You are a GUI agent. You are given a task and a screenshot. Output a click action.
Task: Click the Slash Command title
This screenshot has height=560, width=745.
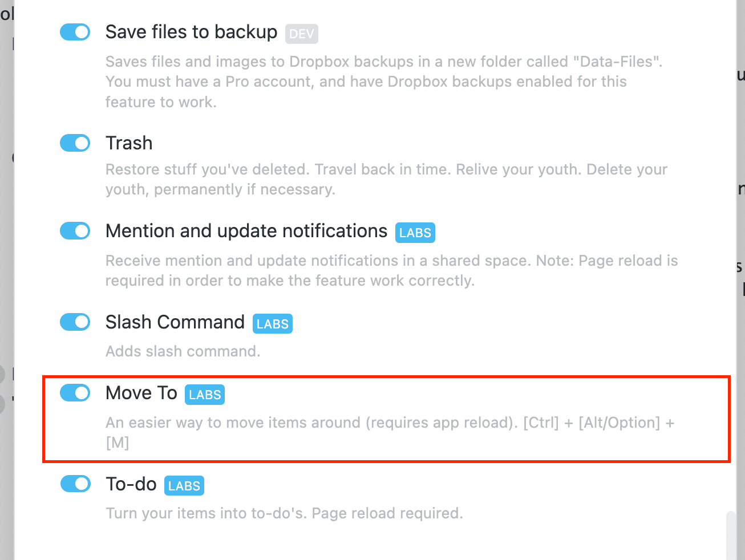[175, 322]
